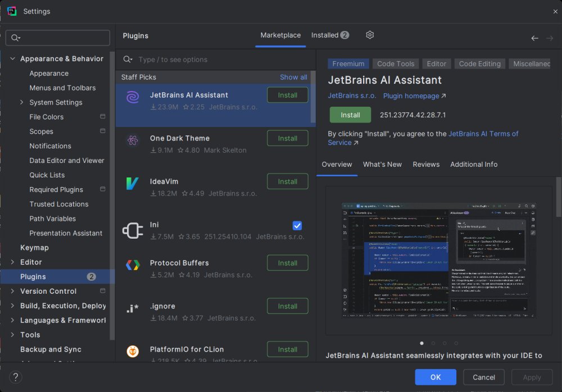Select the fourth screenshot carousel dot
The width and height of the screenshot is (562, 392).
pyautogui.click(x=456, y=343)
